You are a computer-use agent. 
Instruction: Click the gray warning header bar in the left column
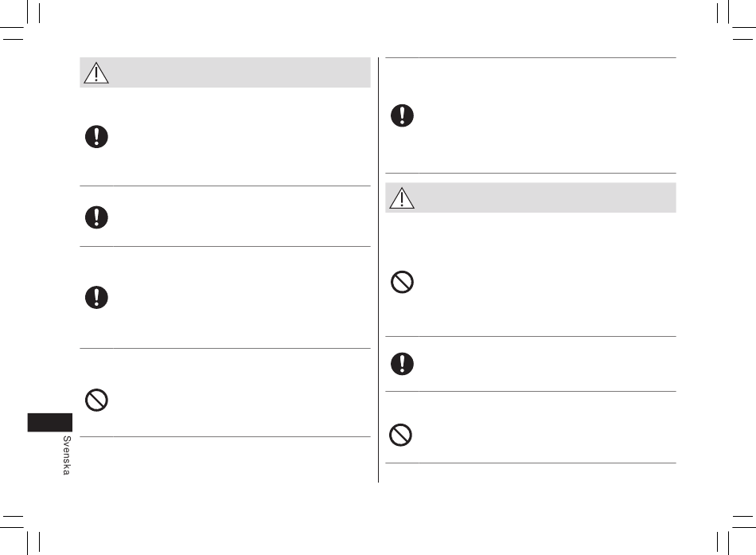tap(225, 72)
